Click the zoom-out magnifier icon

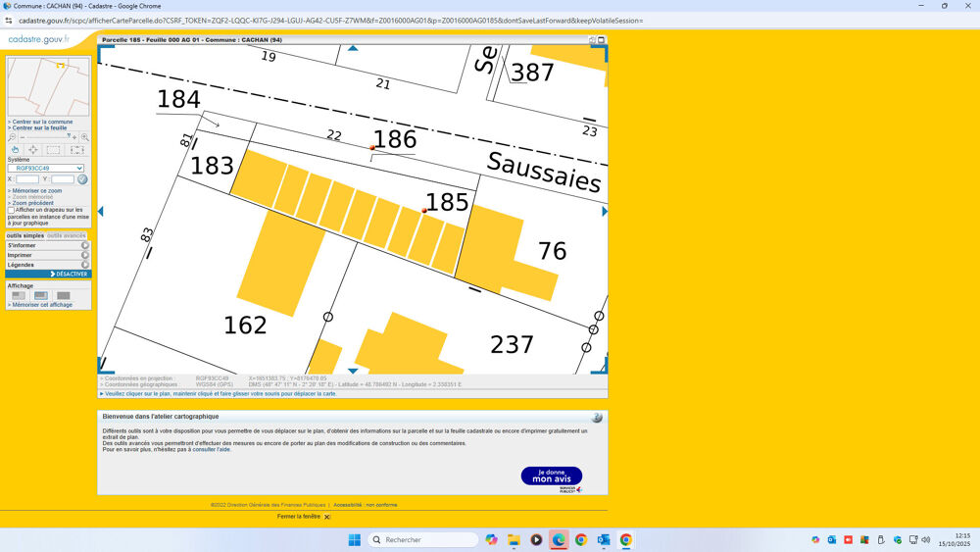pos(12,137)
